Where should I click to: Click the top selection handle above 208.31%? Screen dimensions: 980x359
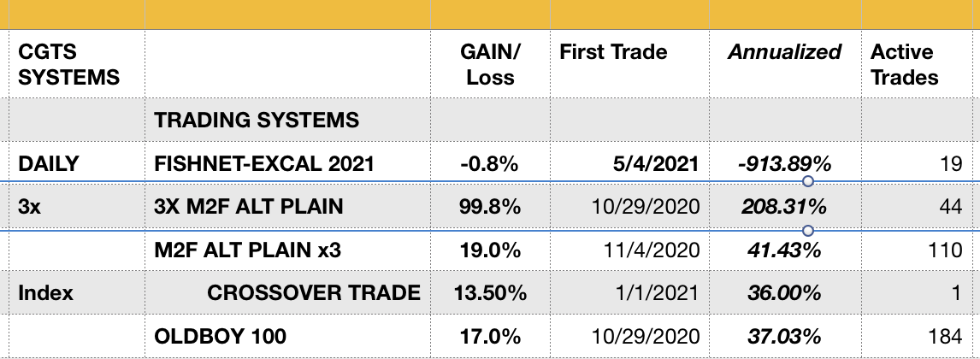[x=807, y=182]
